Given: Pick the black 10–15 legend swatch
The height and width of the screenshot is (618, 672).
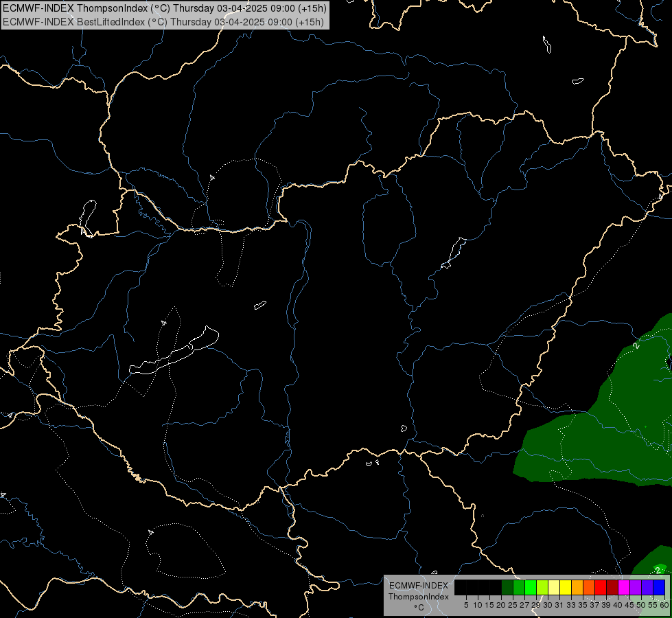Looking at the screenshot, I should click(484, 587).
